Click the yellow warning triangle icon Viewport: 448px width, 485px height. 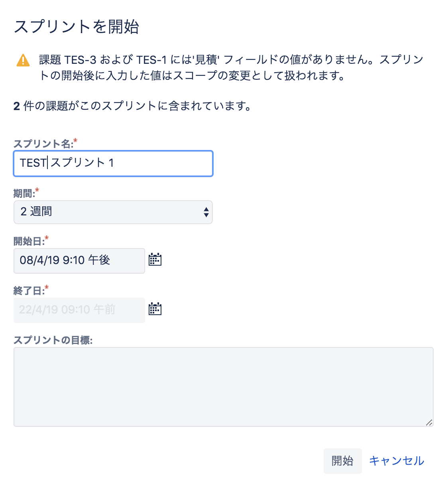click(23, 60)
